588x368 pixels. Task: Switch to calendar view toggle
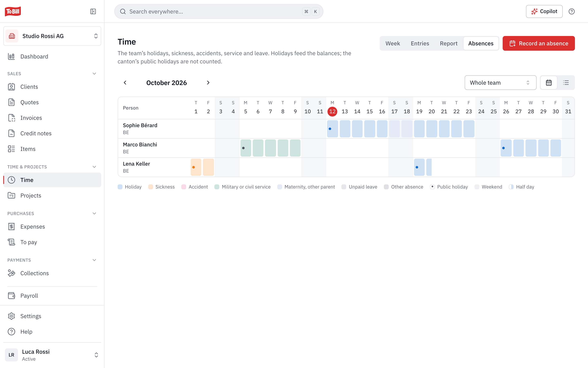[x=549, y=83]
